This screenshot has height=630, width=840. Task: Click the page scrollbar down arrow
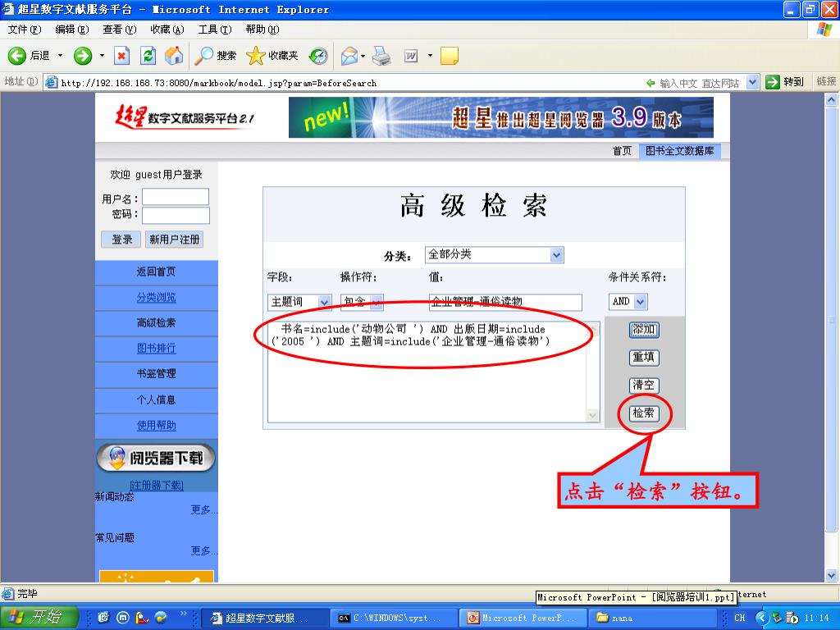coord(831,575)
